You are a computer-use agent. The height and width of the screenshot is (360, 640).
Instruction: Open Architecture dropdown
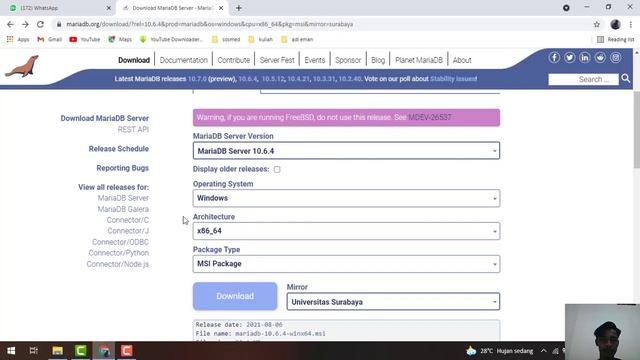[346, 231]
